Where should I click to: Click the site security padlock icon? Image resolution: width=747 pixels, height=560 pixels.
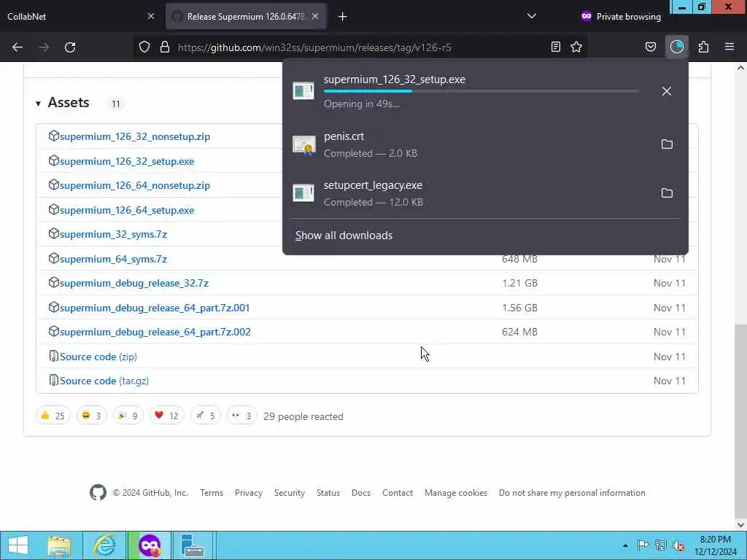(x=165, y=47)
